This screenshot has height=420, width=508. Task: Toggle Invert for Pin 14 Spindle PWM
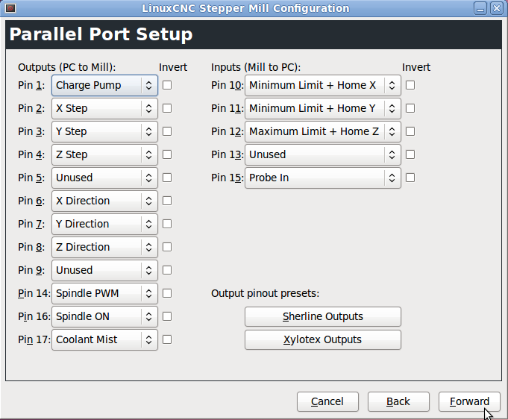click(x=167, y=293)
